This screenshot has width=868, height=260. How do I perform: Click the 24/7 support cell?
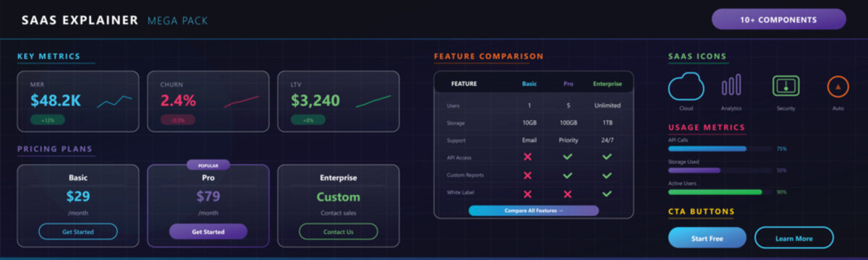(607, 140)
